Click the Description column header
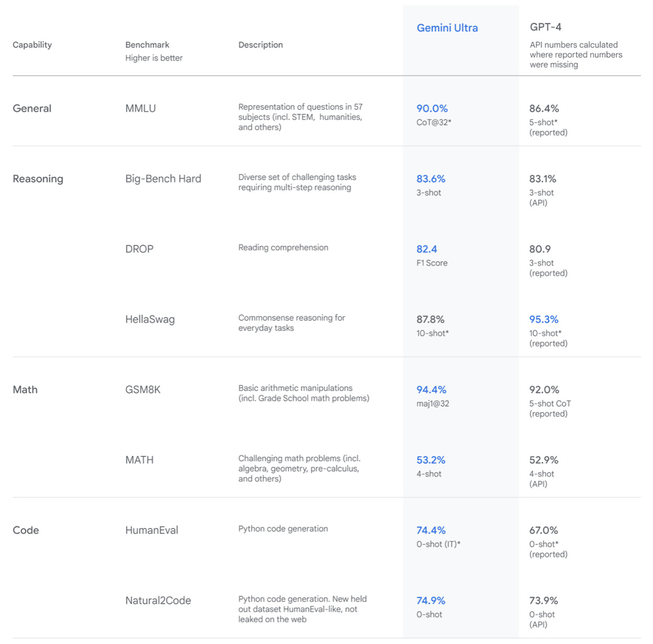 point(261,45)
